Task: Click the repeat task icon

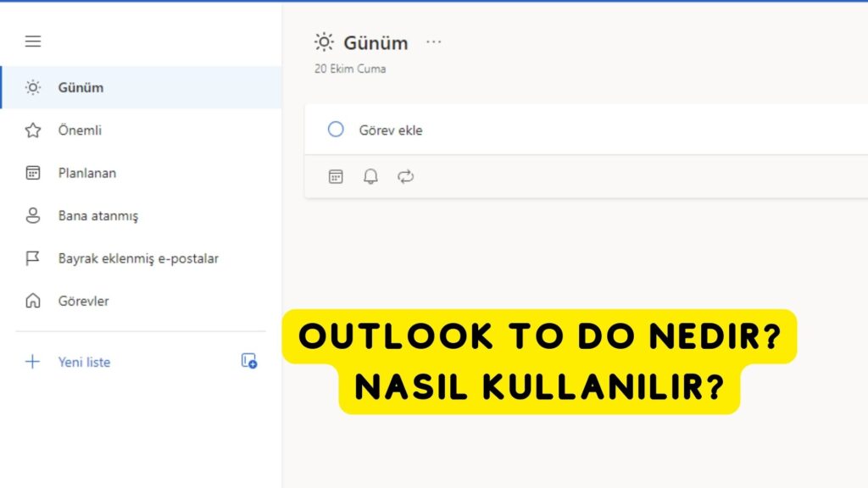Action: point(405,176)
